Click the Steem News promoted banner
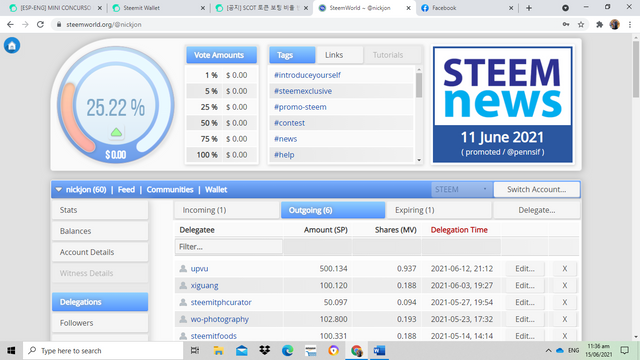 502,104
